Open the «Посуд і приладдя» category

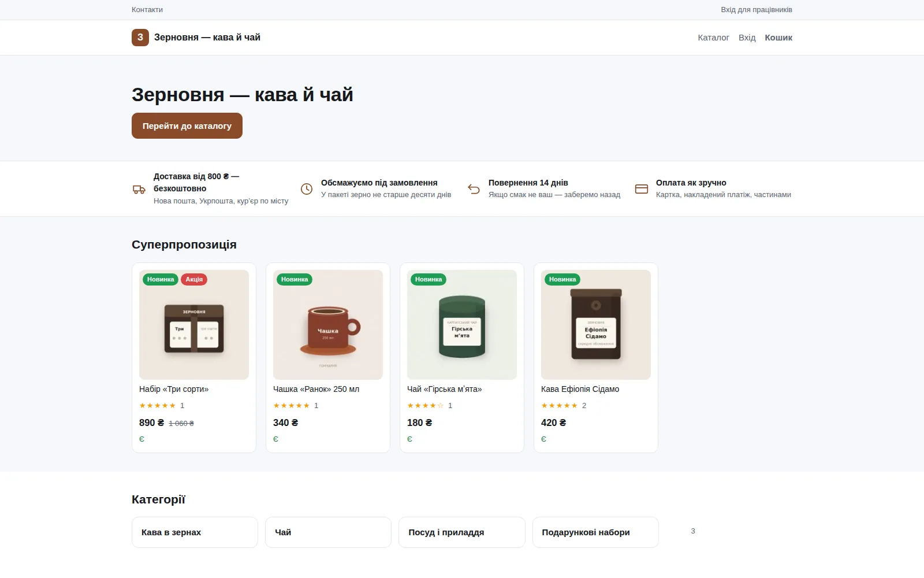462,532
